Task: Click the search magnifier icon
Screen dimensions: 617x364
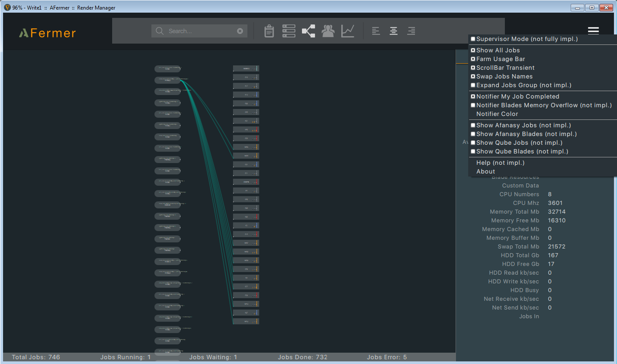Action: point(160,31)
